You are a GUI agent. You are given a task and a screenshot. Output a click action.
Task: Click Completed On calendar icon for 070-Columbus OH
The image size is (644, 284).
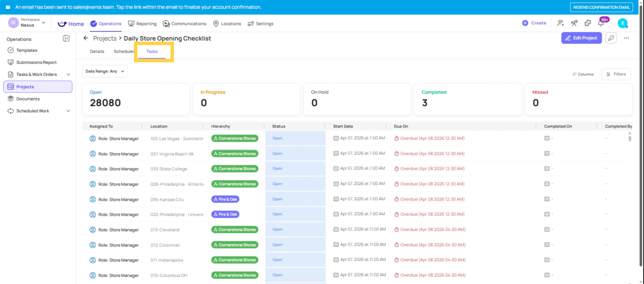(547, 275)
